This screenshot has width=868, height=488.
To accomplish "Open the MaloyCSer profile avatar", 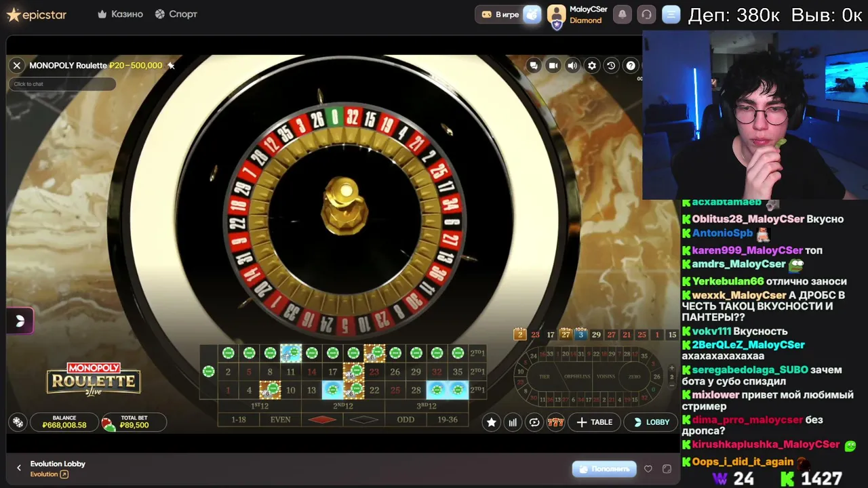I will coord(557,14).
